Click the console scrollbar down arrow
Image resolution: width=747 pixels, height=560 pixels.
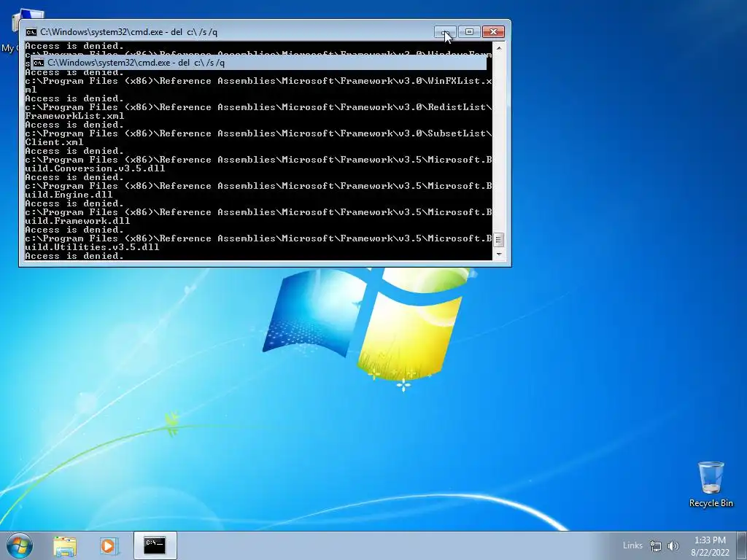(498, 254)
